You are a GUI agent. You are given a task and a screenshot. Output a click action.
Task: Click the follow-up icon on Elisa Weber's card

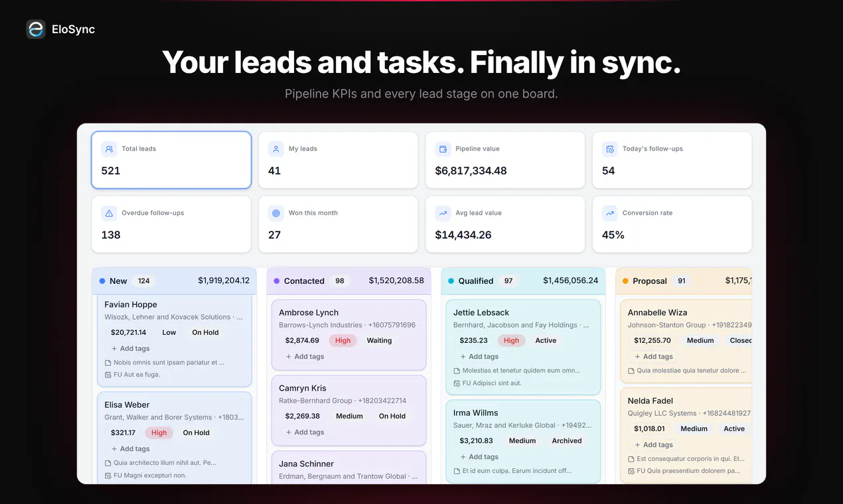tap(108, 475)
